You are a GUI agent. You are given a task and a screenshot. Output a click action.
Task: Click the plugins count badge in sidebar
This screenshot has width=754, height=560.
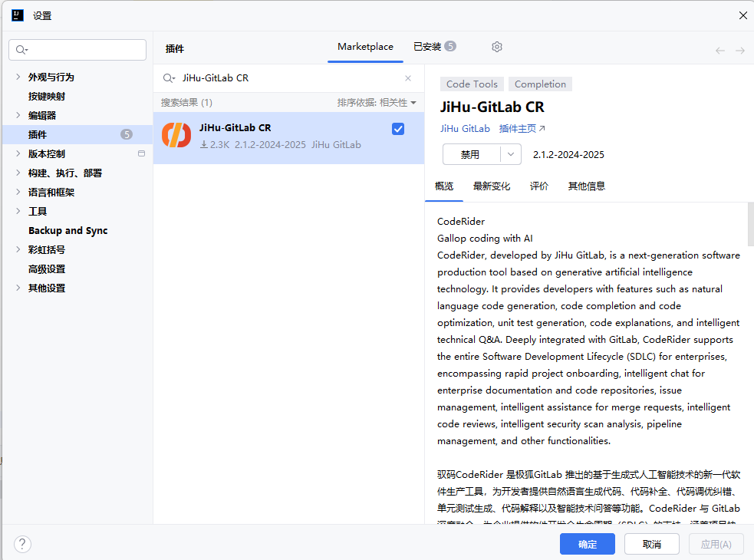pyautogui.click(x=127, y=134)
